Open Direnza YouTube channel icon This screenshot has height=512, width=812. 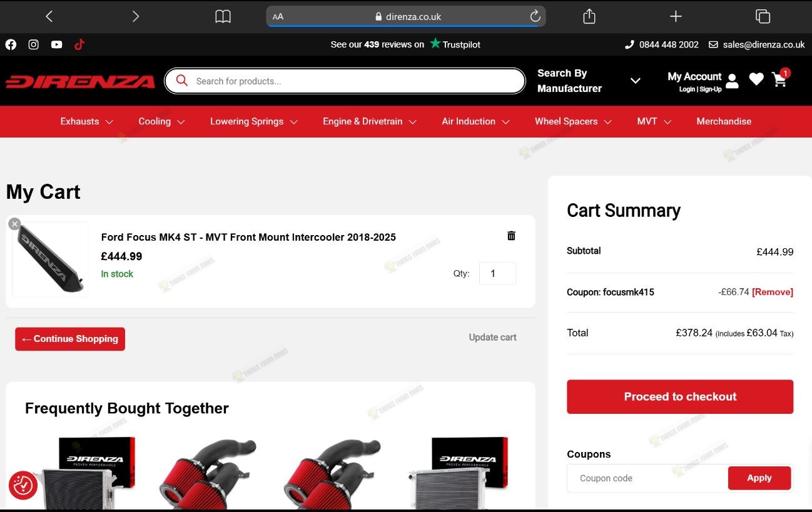[57, 44]
